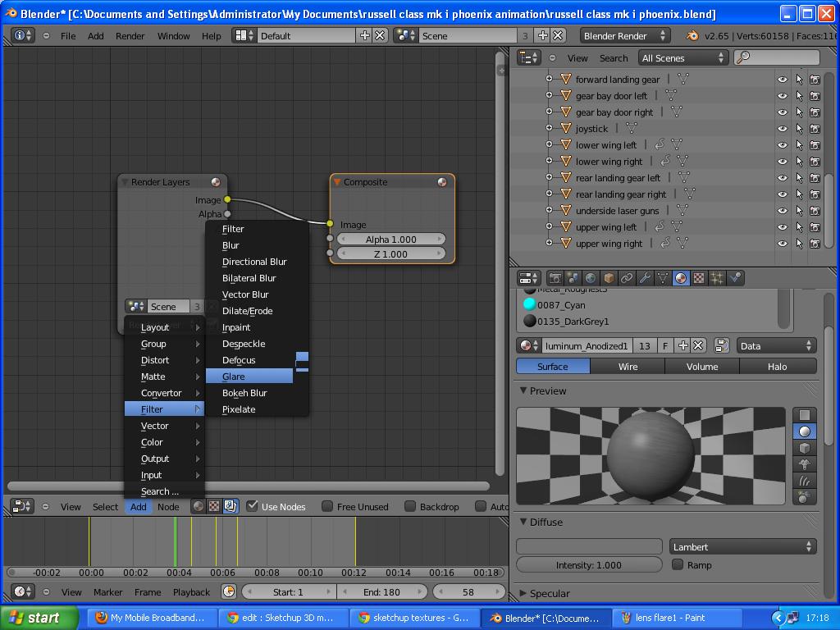The height and width of the screenshot is (630, 840).
Task: Switch material preview to monkey shape
Action: click(x=805, y=464)
